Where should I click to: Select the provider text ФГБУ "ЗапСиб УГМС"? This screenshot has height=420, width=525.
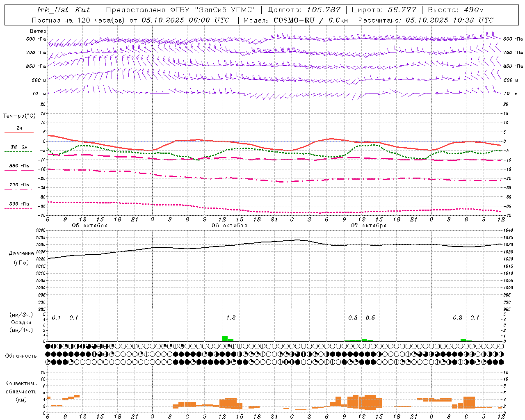coord(213,10)
